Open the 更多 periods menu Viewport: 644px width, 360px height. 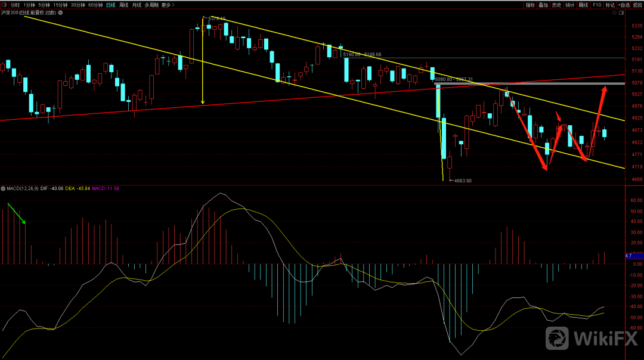(x=168, y=5)
